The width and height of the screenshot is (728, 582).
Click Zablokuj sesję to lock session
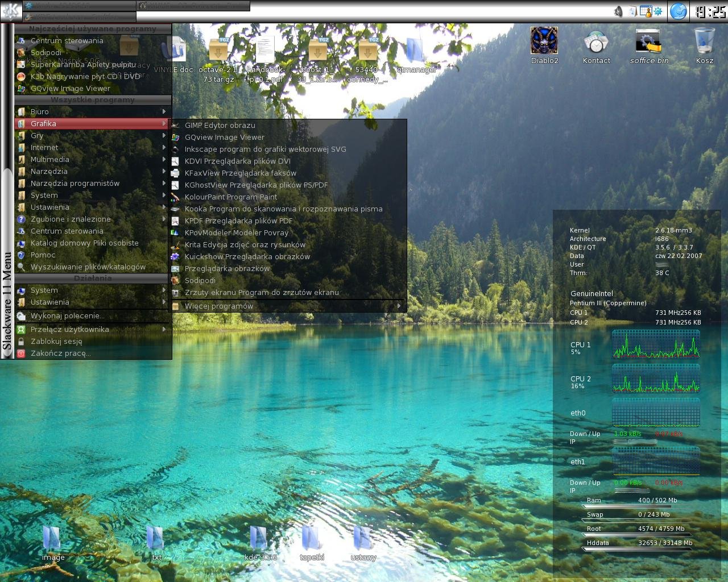click(92, 341)
